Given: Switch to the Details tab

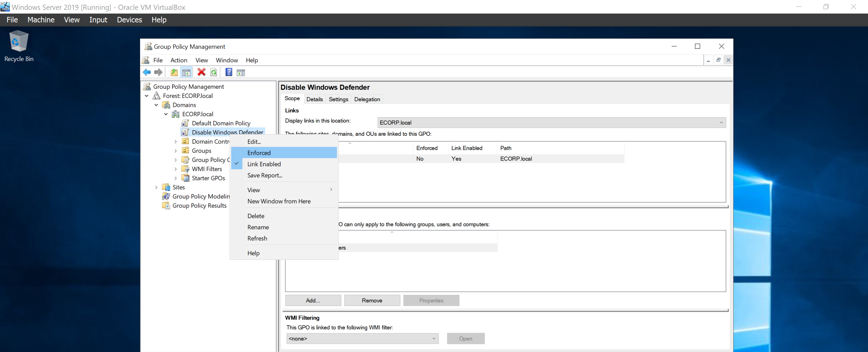Looking at the screenshot, I should 314,99.
